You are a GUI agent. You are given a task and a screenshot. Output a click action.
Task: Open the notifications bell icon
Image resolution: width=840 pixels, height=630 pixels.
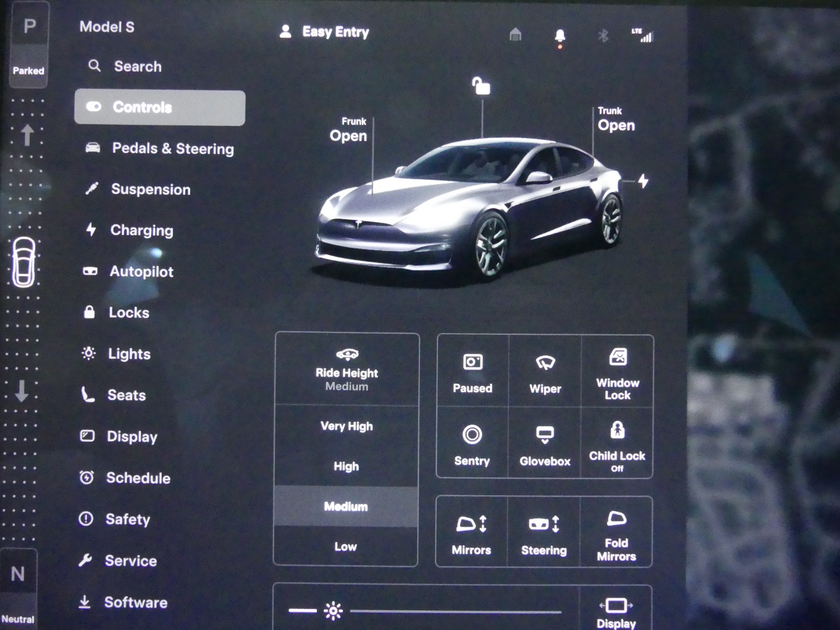pos(559,36)
